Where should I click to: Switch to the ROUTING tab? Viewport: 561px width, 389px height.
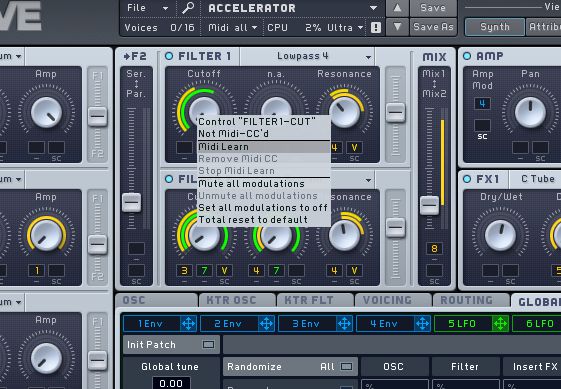471,300
